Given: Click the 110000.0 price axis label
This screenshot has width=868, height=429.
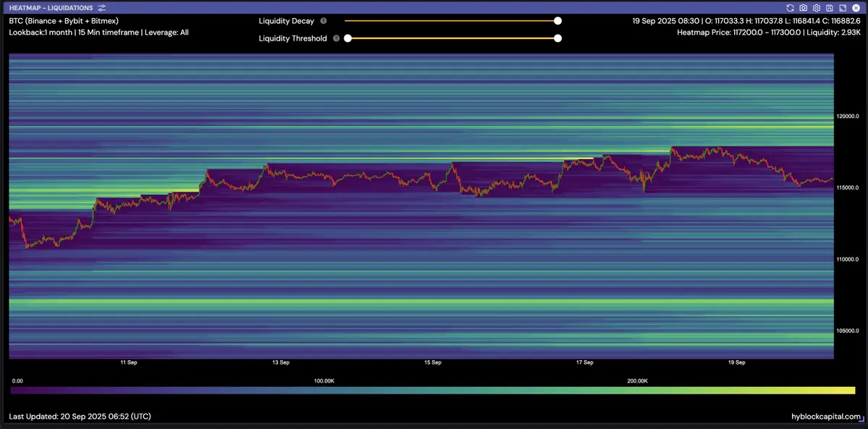Looking at the screenshot, I should pos(848,260).
